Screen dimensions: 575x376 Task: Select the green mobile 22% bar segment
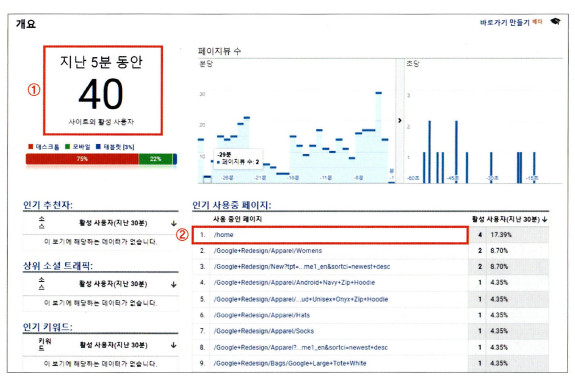coord(155,159)
